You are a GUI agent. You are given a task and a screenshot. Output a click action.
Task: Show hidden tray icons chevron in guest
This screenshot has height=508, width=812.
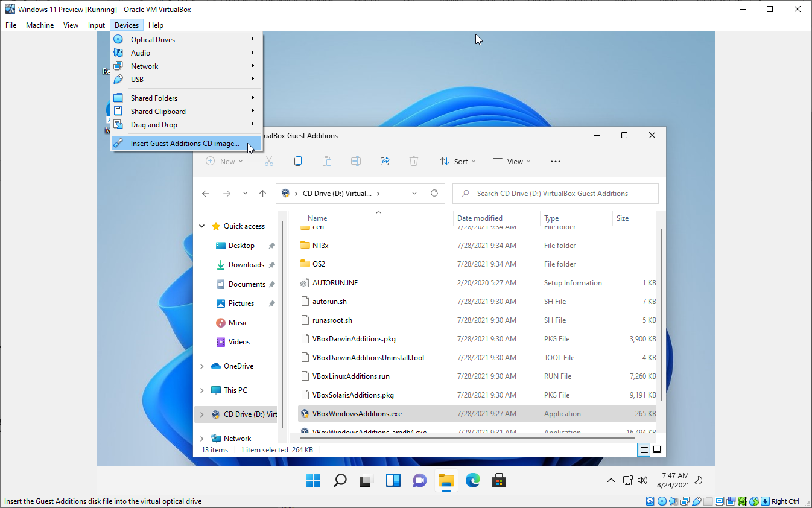click(x=611, y=480)
